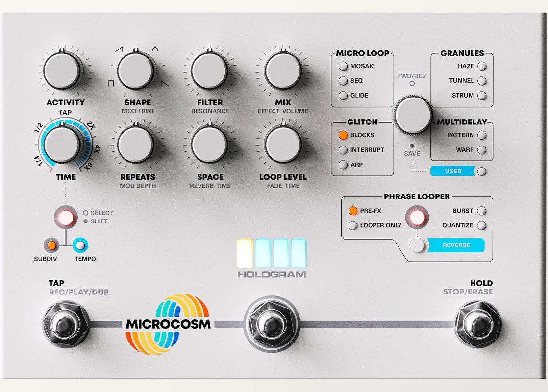Select the Mosaic micro loop effect
This screenshot has height=392, width=548.
[x=342, y=66]
